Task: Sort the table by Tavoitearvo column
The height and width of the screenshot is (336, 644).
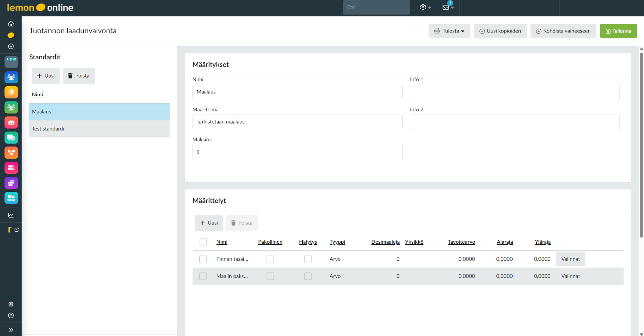Action: [x=461, y=242]
